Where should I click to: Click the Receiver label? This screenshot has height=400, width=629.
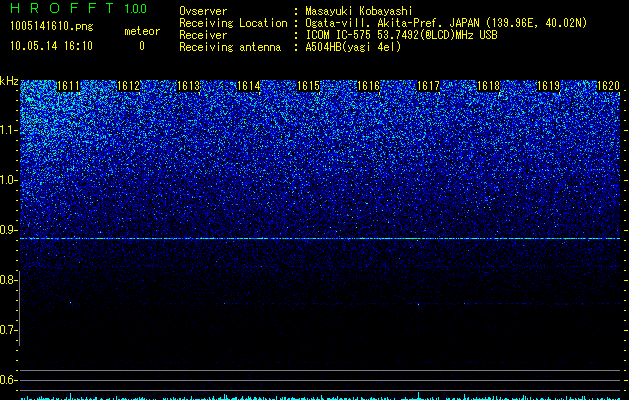203,35
